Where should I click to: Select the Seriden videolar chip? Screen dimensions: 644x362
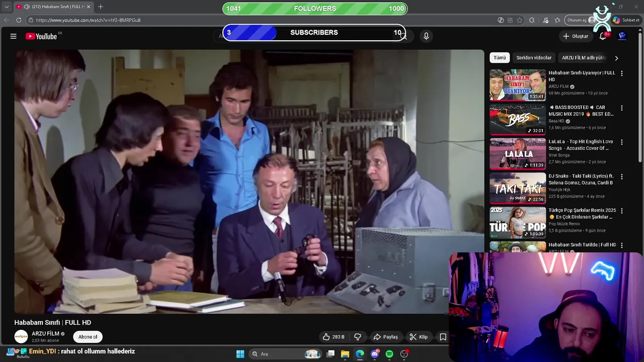point(534,58)
